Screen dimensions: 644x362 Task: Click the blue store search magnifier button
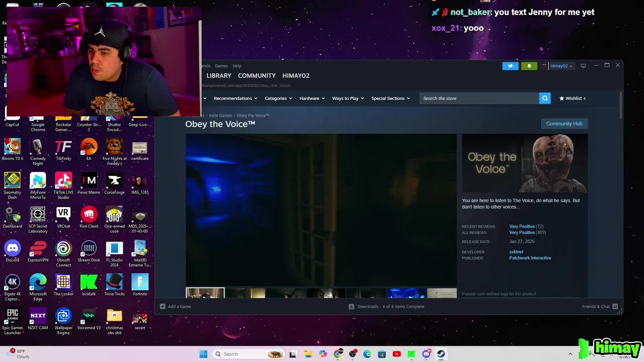544,98
